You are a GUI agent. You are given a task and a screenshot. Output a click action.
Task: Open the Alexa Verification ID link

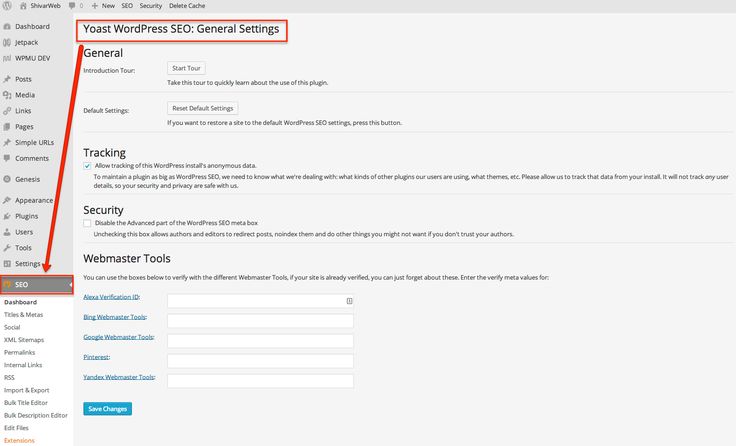pos(111,297)
